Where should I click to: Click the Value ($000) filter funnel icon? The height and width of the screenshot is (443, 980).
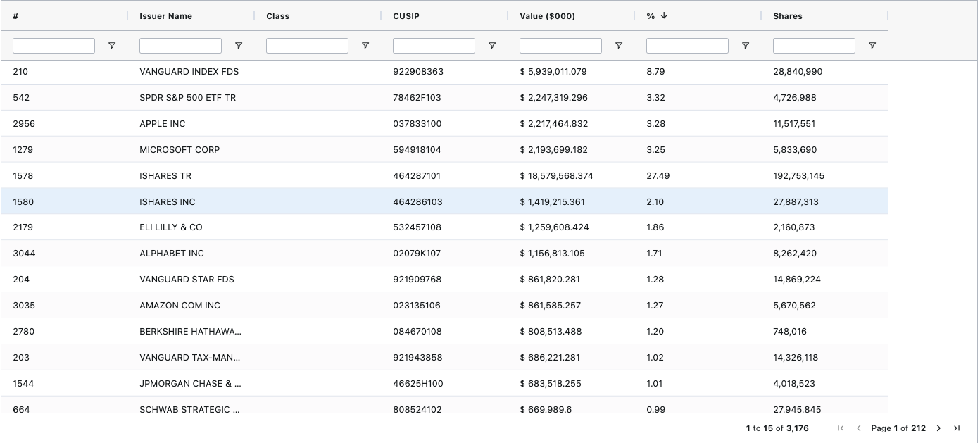[x=618, y=46]
